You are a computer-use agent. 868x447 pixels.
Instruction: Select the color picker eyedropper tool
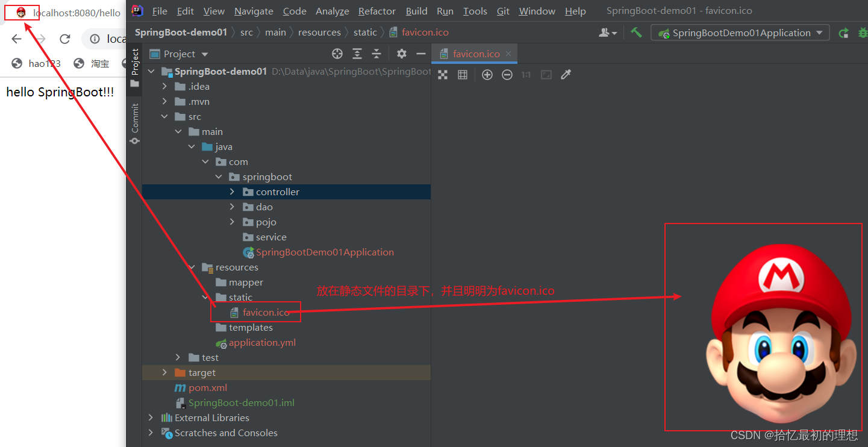click(566, 75)
